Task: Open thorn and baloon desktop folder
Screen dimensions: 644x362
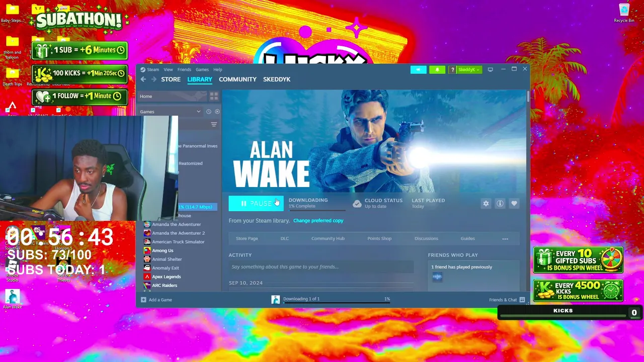Action: click(12, 47)
